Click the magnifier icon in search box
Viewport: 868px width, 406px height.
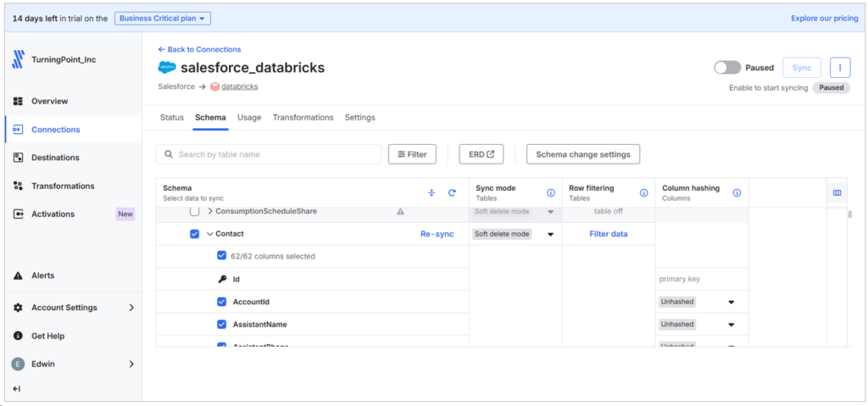coord(168,154)
